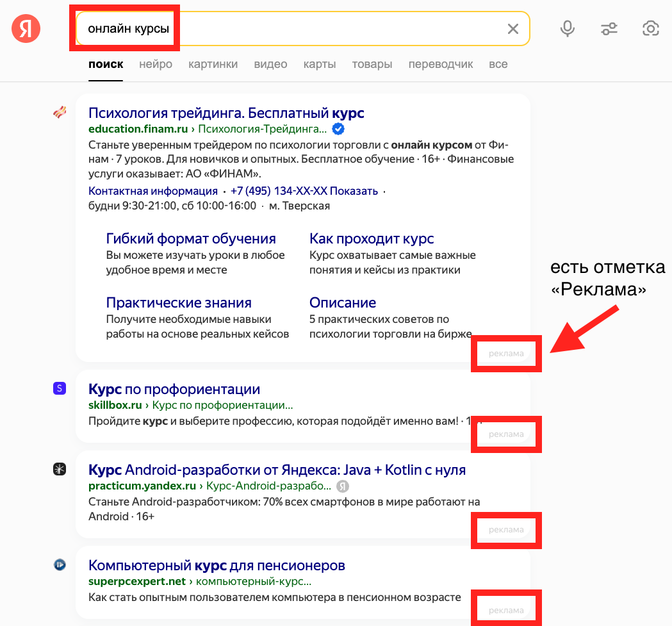
Task: Click the superpcexpert favicon icon
Action: [60, 564]
